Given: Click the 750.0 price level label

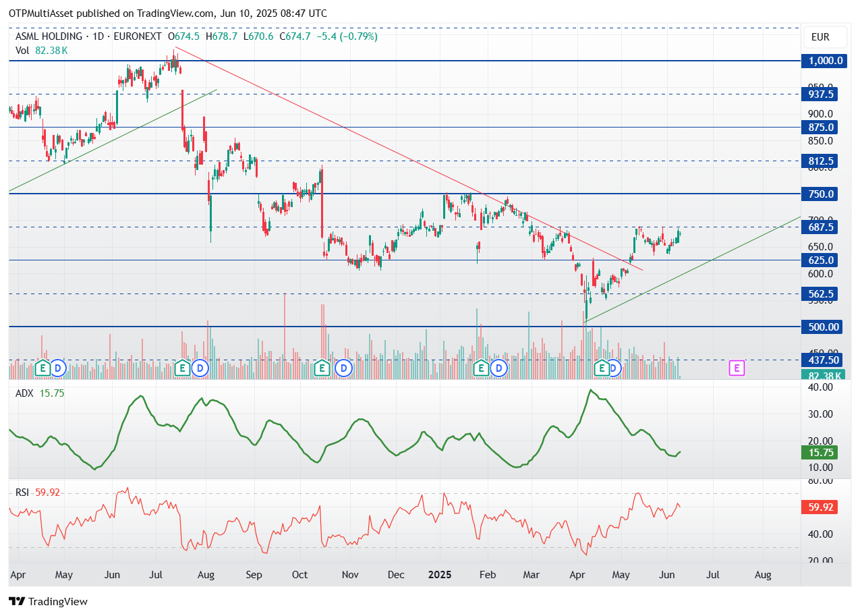Looking at the screenshot, I should (820, 194).
